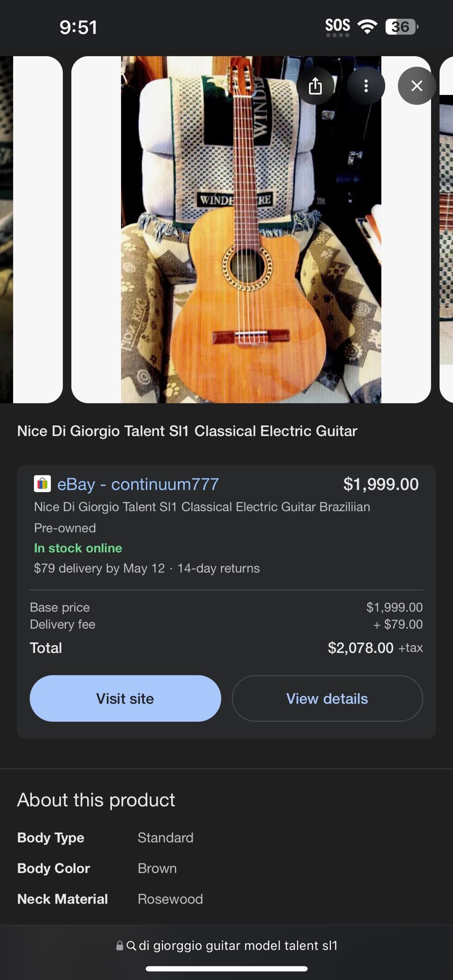Tap the magnifier icon in the address bar
The height and width of the screenshot is (980, 453).
[x=131, y=946]
